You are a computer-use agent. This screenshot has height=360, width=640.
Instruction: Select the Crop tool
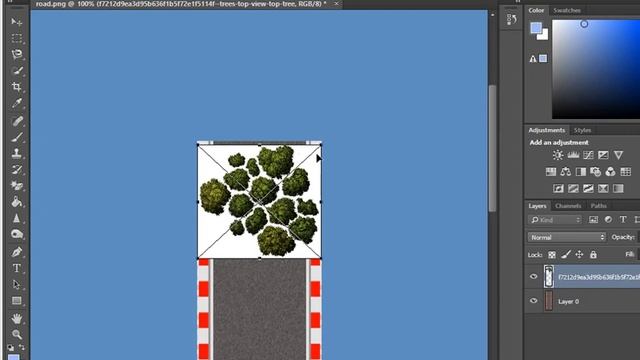point(16,87)
